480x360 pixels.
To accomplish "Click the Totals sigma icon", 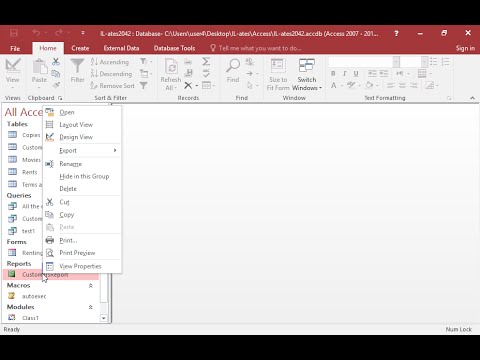I will coord(206,61).
